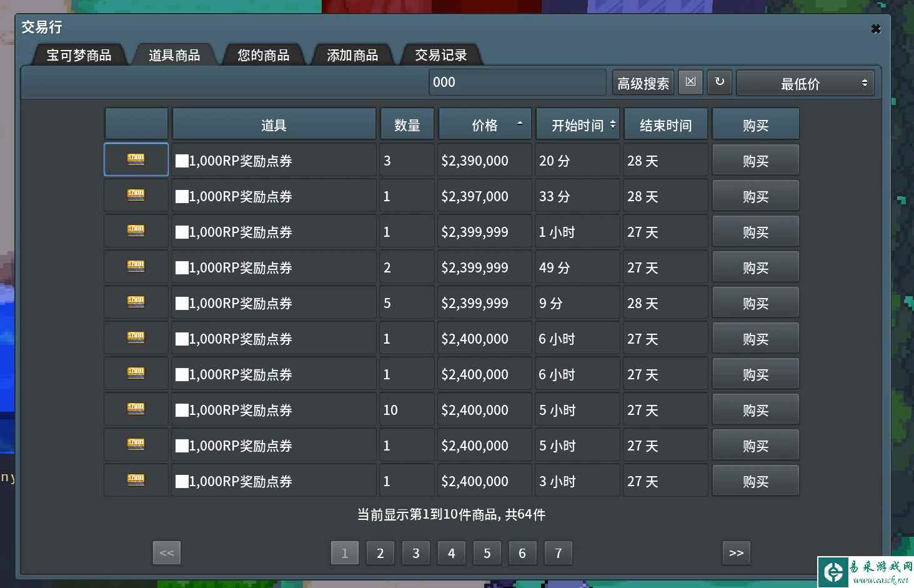Viewport: 914px width, 588px height.
Task: Click the clear search X icon
Action: pyautogui.click(x=690, y=82)
